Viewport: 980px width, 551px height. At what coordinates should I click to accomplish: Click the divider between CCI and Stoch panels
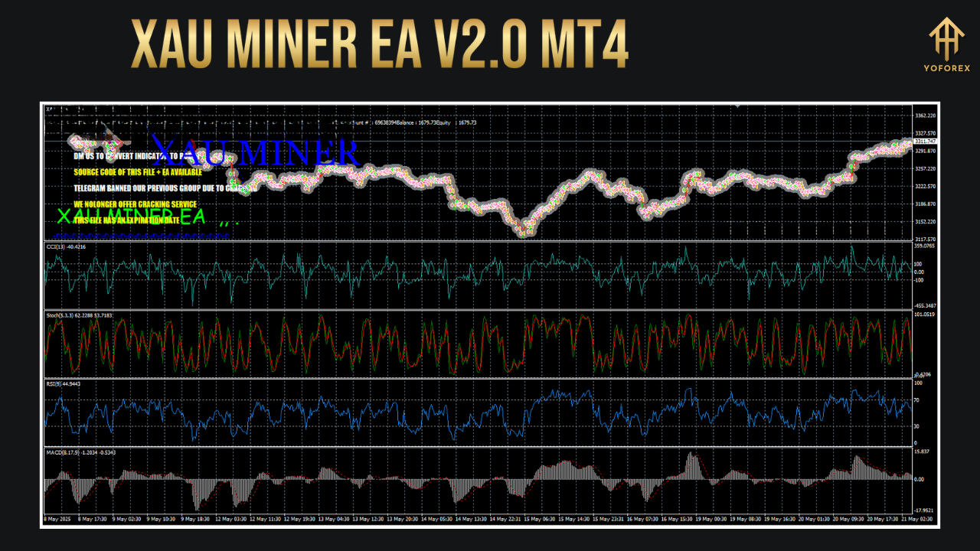pyautogui.click(x=479, y=309)
